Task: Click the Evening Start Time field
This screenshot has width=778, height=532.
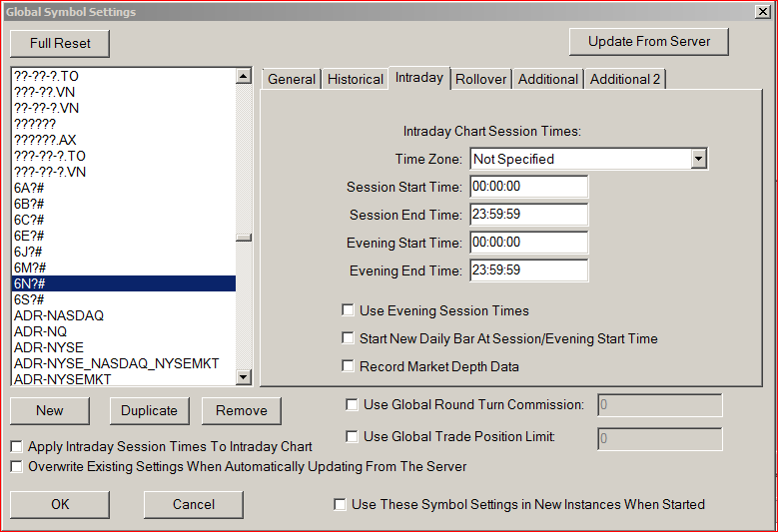Action: (x=529, y=243)
